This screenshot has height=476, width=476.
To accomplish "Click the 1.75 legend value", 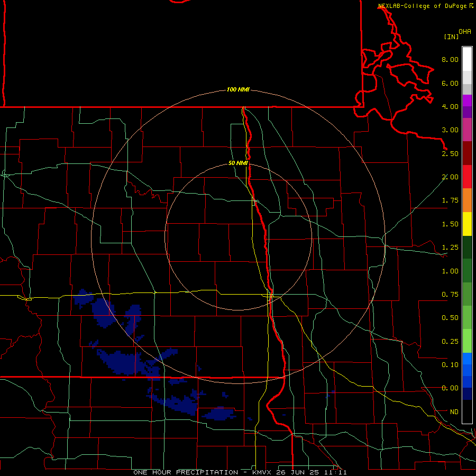I will coord(450,200).
